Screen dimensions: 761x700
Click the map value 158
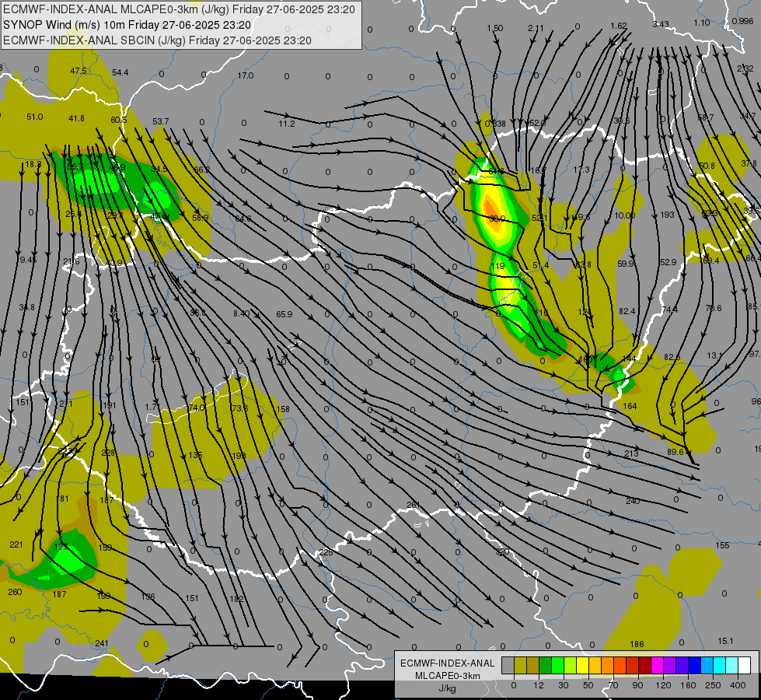click(283, 409)
